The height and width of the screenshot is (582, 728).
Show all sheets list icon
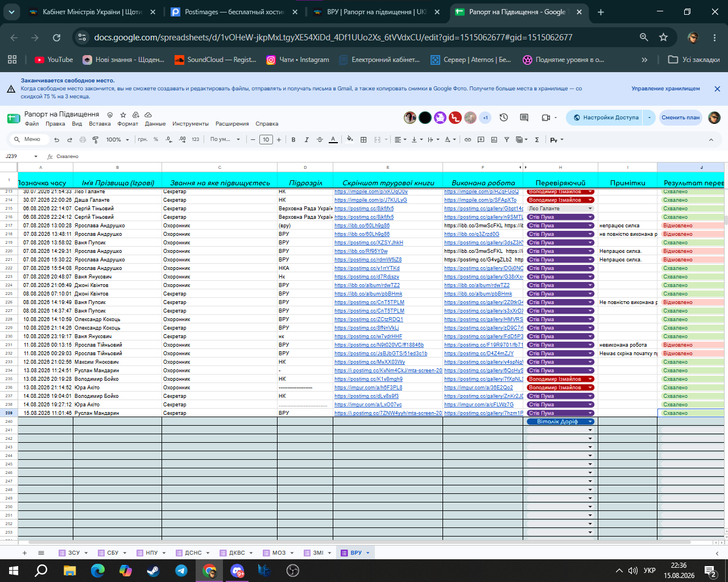pyautogui.click(x=41, y=552)
